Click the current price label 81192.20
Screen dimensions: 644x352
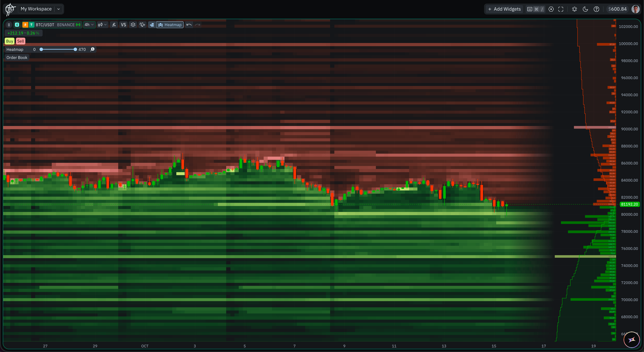630,204
